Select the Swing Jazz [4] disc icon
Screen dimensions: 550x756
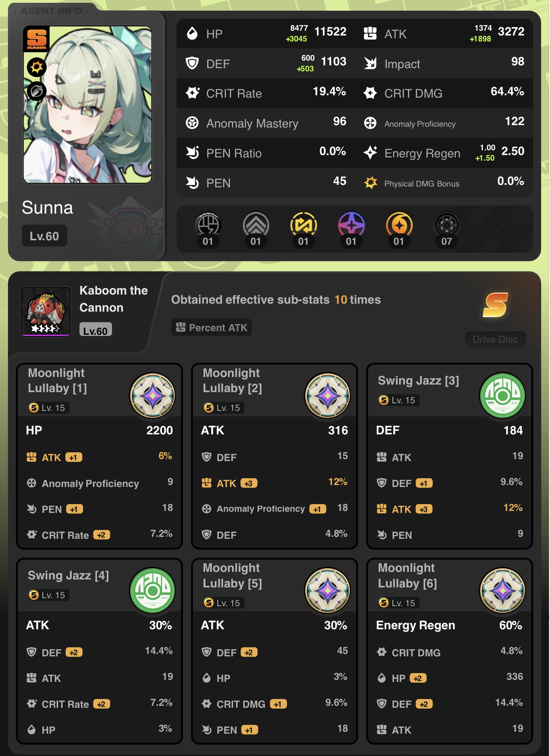pyautogui.click(x=153, y=590)
